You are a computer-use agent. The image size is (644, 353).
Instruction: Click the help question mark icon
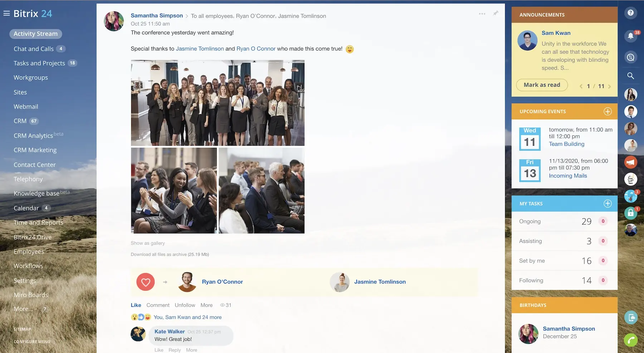[630, 13]
